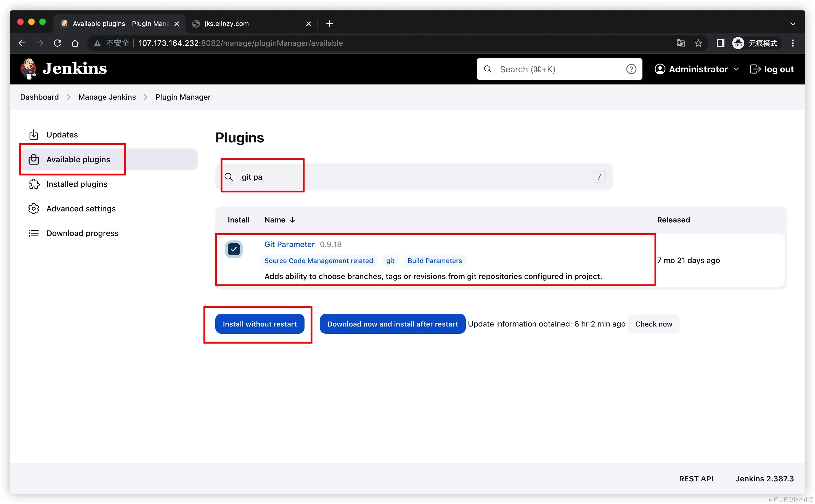Click the browser address bar URL

[240, 43]
